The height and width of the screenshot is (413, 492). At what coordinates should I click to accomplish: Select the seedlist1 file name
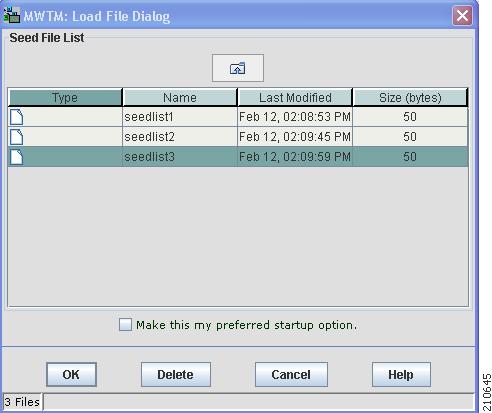click(x=149, y=117)
